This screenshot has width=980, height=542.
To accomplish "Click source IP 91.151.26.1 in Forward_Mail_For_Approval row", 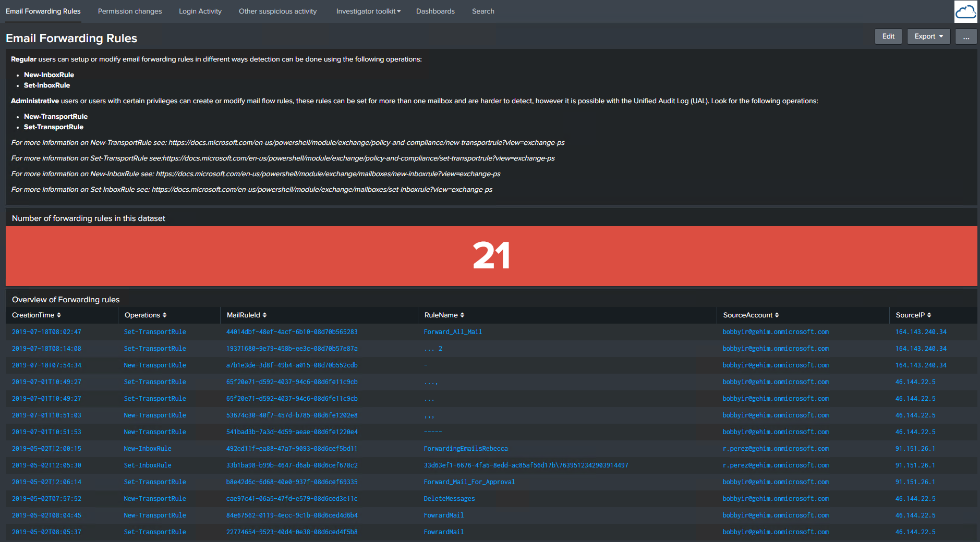I will point(915,482).
